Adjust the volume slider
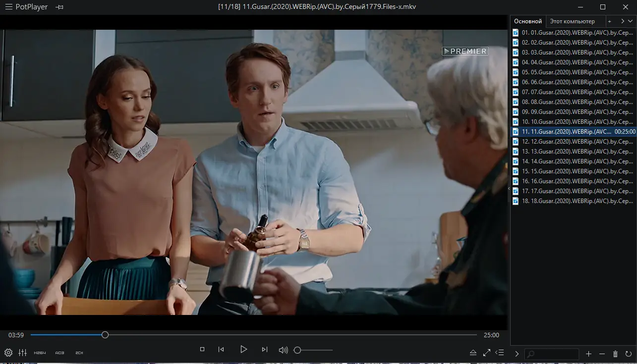Screen dimensions: 637x364 tap(313, 350)
